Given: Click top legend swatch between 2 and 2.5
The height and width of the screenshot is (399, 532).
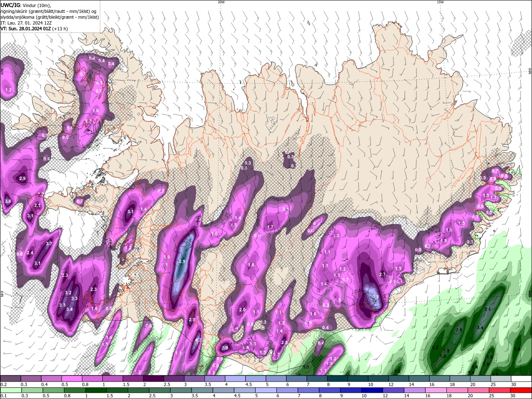Looking at the screenshot, I should coord(153,379).
